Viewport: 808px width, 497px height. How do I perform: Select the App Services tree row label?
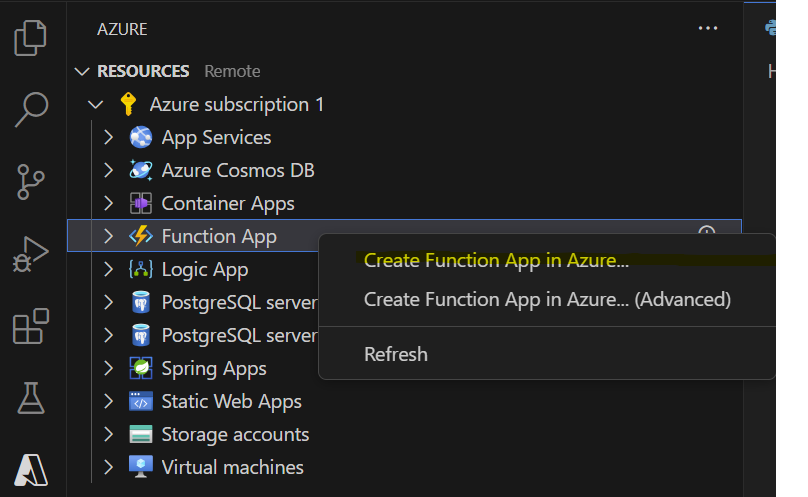pyautogui.click(x=216, y=138)
